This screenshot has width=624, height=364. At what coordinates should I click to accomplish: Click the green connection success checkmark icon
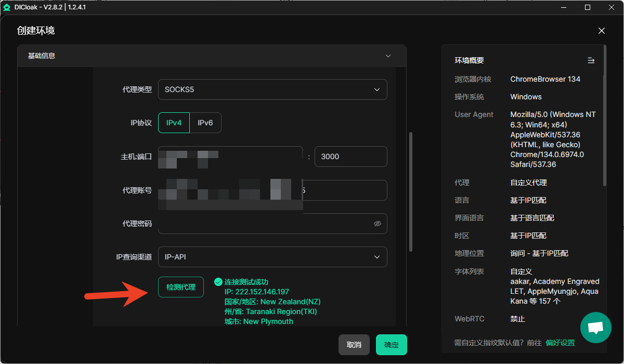218,282
